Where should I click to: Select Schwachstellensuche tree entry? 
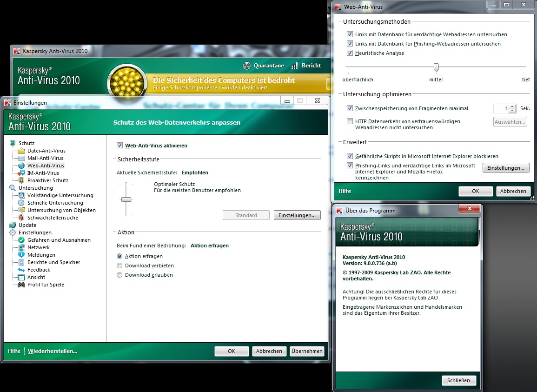pyautogui.click(x=53, y=218)
